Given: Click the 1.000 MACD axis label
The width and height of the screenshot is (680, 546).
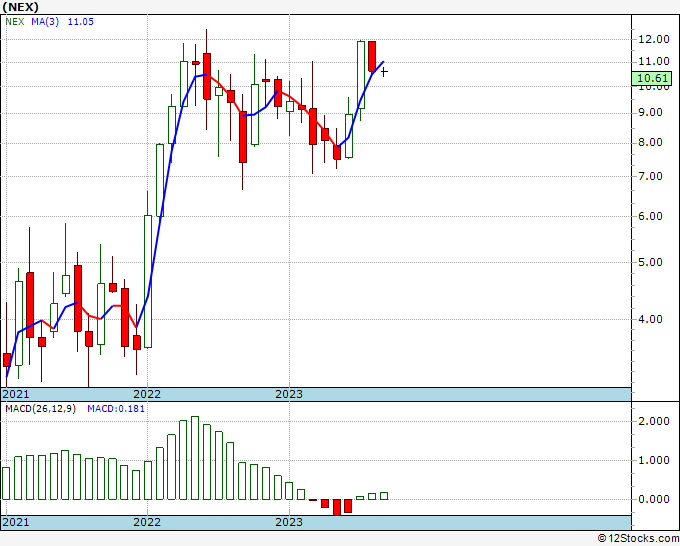Looking at the screenshot, I should tap(654, 460).
